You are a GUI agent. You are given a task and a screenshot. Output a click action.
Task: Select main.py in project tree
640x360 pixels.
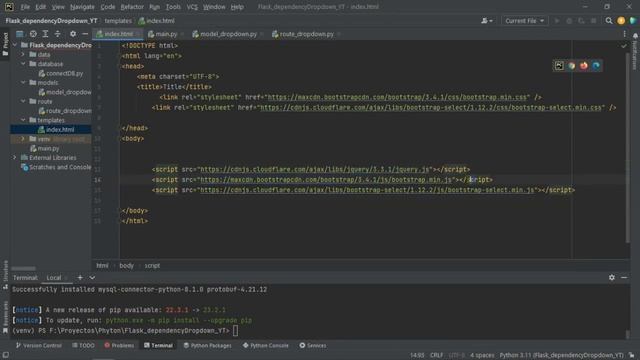pos(44,149)
